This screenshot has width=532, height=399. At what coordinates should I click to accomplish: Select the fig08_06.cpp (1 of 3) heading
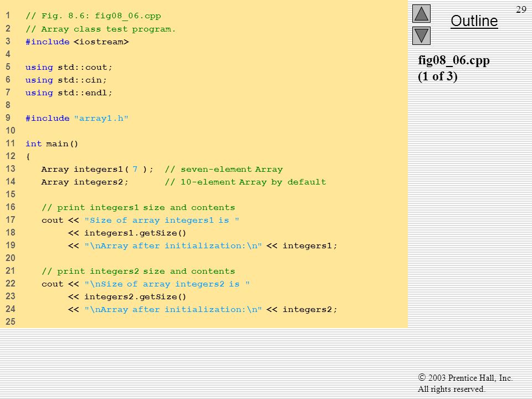click(x=454, y=68)
